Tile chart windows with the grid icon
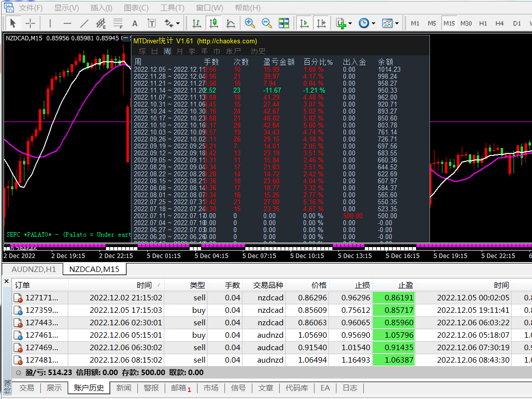 click(x=284, y=23)
